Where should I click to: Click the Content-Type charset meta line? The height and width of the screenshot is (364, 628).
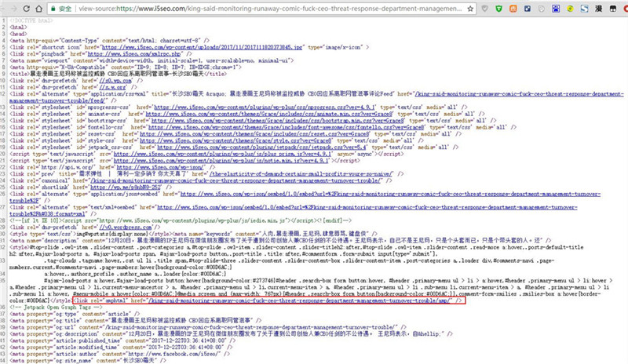point(109,41)
